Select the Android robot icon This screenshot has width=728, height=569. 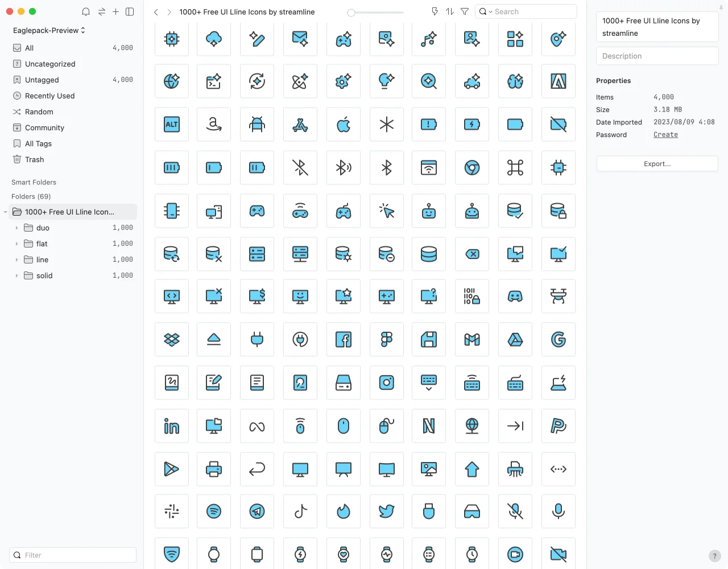tap(257, 125)
